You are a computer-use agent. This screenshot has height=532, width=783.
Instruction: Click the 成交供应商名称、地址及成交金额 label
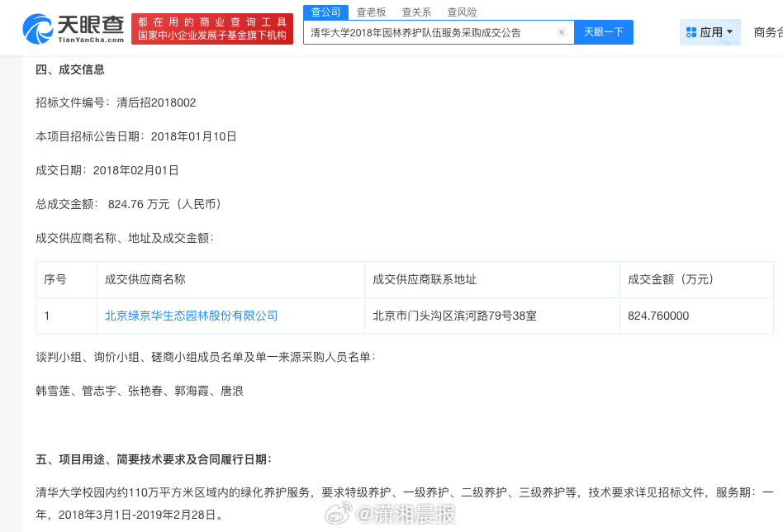pyautogui.click(x=125, y=238)
